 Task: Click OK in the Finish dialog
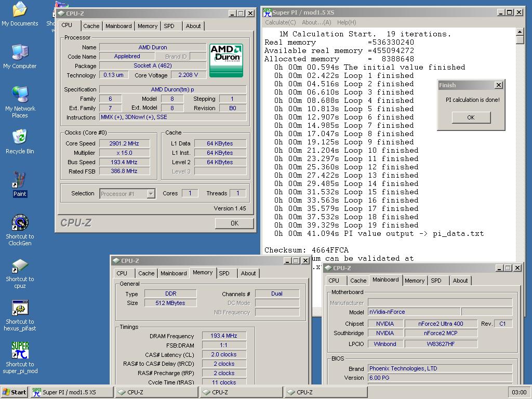tap(471, 117)
